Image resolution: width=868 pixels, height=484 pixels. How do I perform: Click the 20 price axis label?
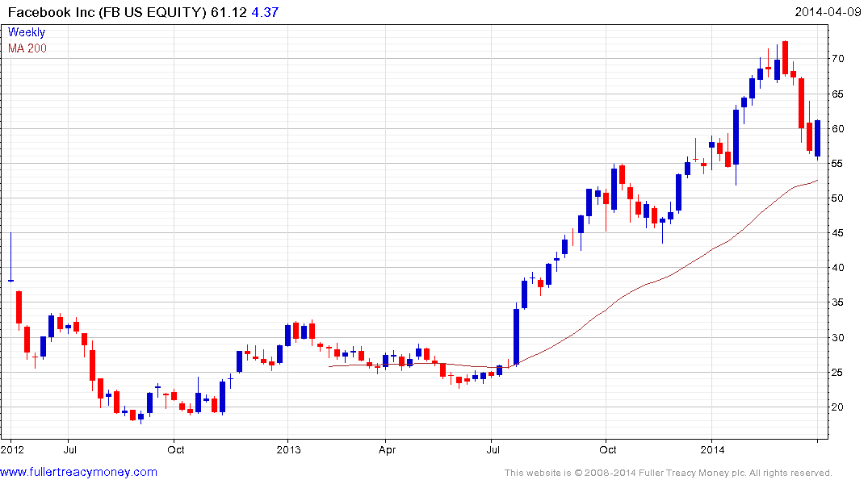click(837, 407)
